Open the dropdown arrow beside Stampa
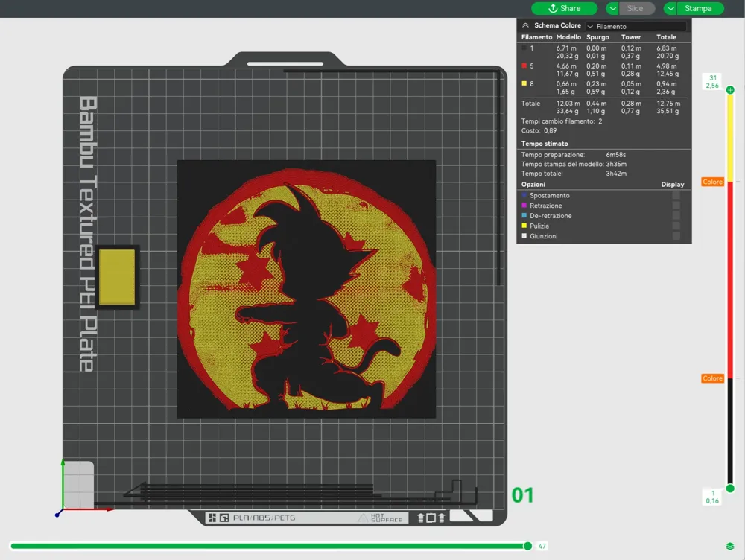 (670, 8)
